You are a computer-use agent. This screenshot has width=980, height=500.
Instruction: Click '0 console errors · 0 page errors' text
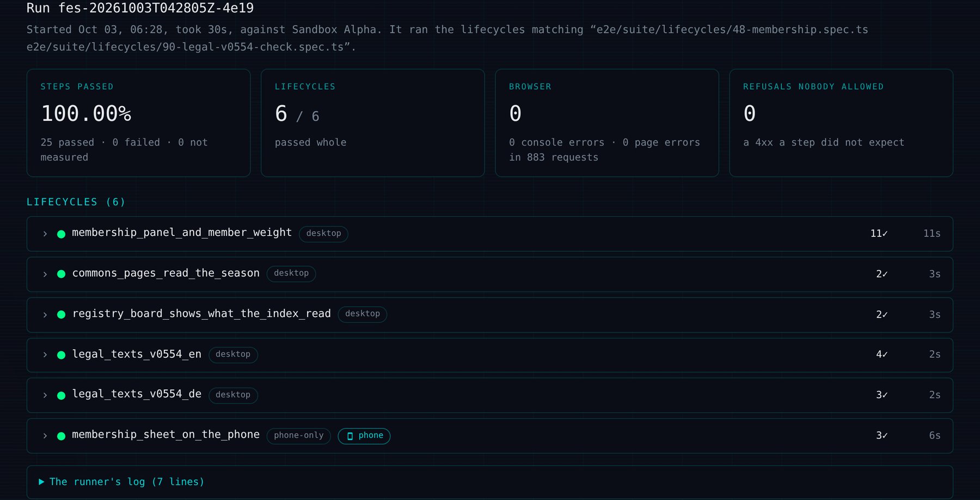pos(604,143)
